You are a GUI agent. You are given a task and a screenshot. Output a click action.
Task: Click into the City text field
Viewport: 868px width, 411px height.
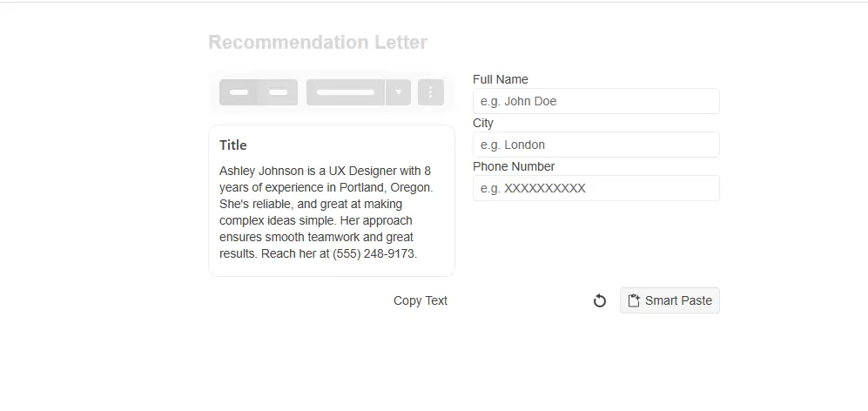pos(595,145)
